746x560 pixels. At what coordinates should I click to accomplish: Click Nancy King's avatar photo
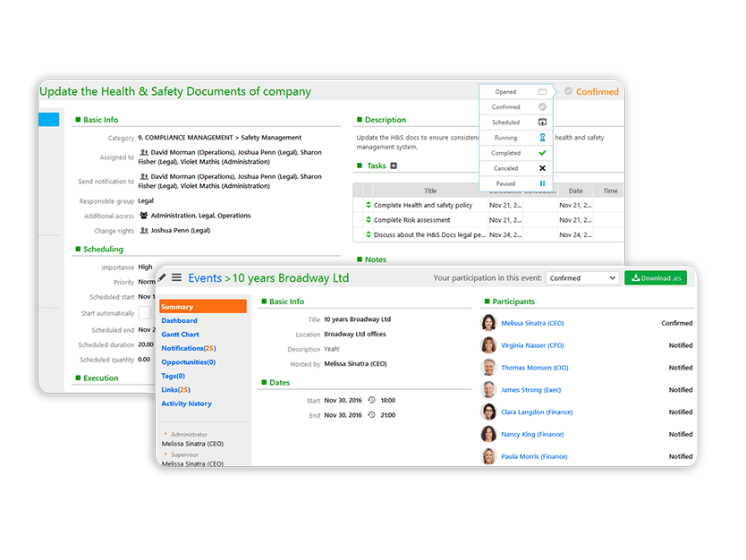tap(488, 434)
